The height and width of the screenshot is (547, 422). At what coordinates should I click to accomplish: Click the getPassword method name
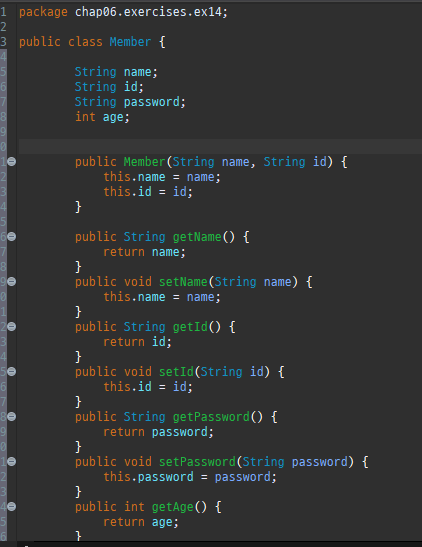pos(211,417)
